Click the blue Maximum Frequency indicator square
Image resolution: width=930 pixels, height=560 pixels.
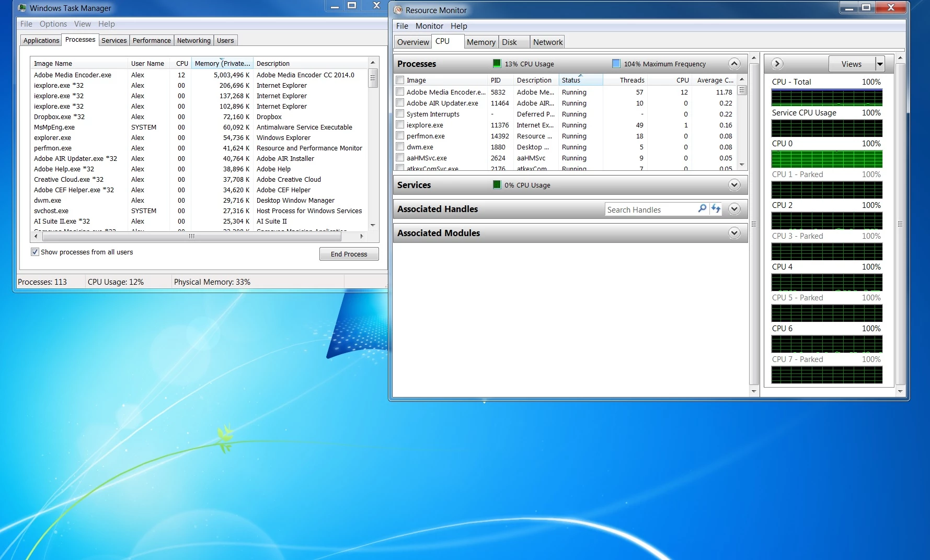coord(616,63)
